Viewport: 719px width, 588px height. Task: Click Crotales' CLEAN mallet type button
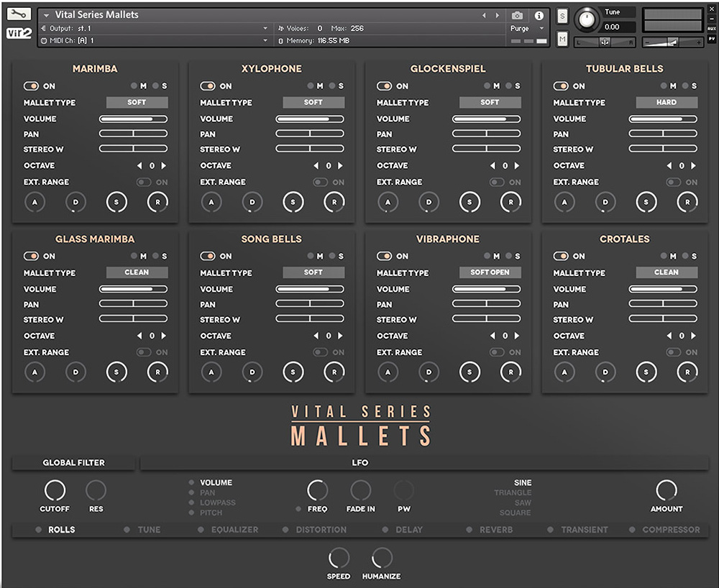[666, 272]
